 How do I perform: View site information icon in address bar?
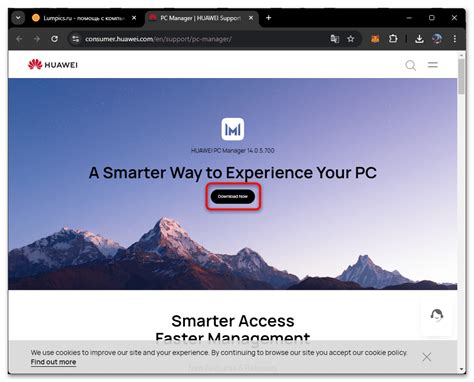point(76,39)
